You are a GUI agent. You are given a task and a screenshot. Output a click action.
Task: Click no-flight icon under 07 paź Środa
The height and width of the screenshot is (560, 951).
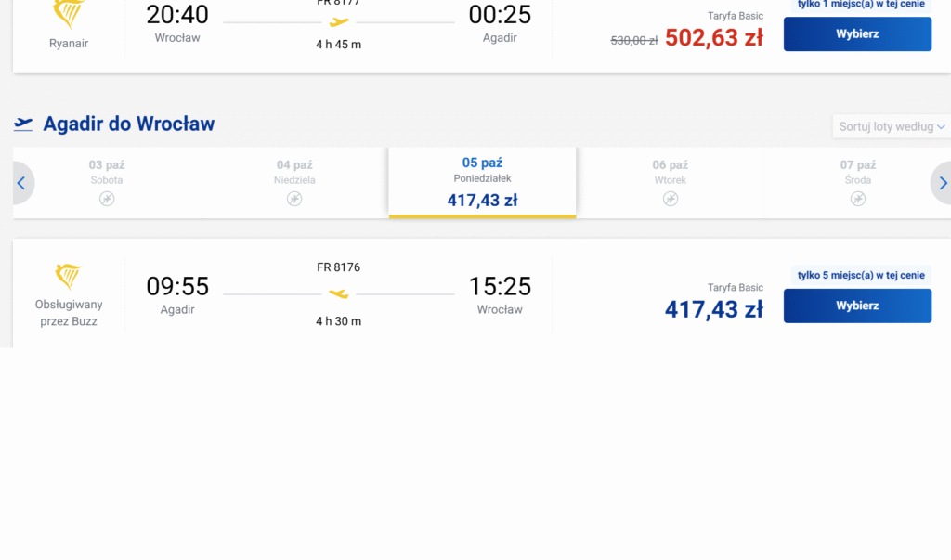coord(858,198)
